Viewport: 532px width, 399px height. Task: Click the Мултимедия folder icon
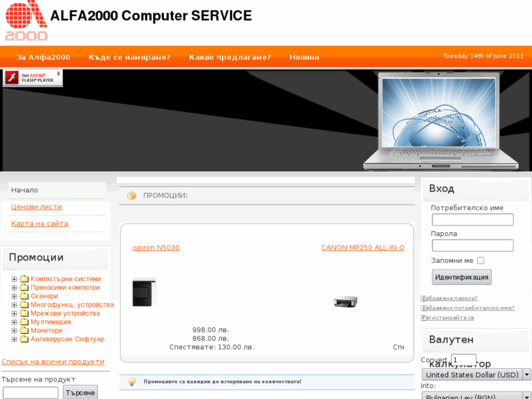pos(24,321)
